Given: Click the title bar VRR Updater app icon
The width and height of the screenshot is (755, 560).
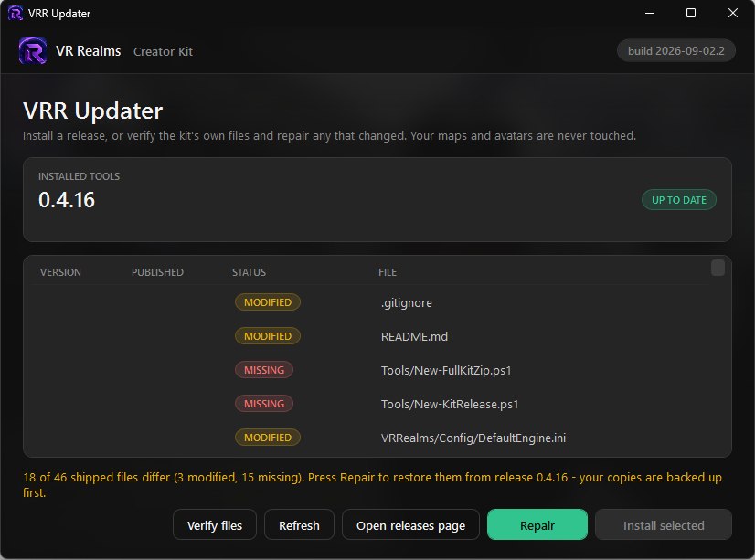Looking at the screenshot, I should [16, 13].
